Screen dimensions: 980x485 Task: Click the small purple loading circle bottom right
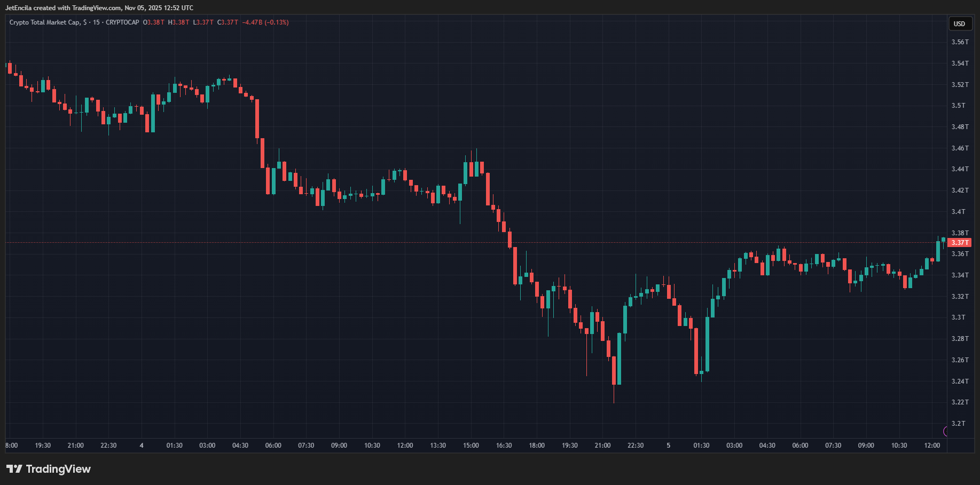(x=946, y=430)
